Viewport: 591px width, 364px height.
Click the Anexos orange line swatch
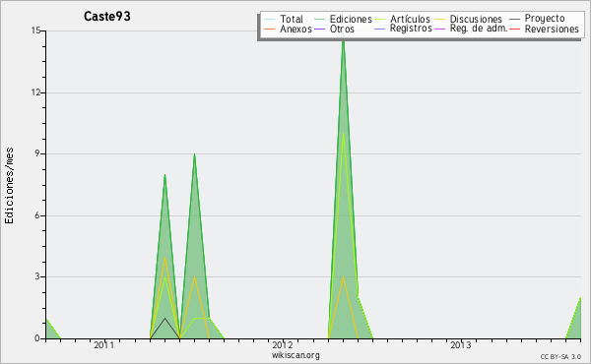[270, 29]
